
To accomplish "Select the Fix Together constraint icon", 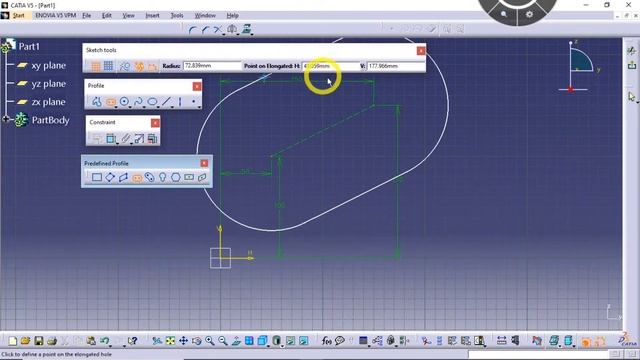I will [x=125, y=138].
